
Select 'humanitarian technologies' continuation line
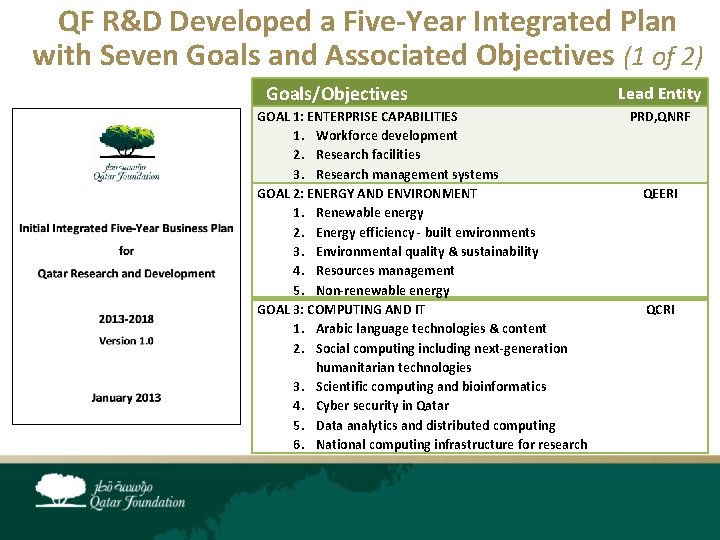click(x=394, y=368)
